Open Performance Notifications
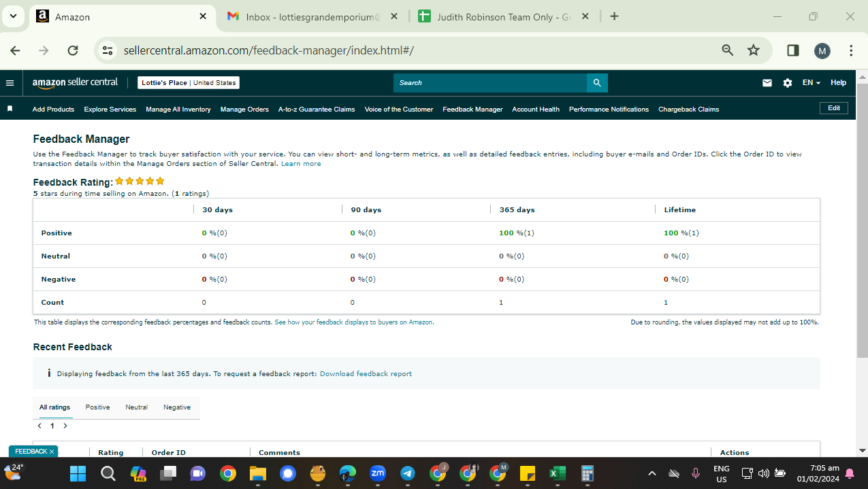Viewport: 868px width, 489px height. (609, 109)
